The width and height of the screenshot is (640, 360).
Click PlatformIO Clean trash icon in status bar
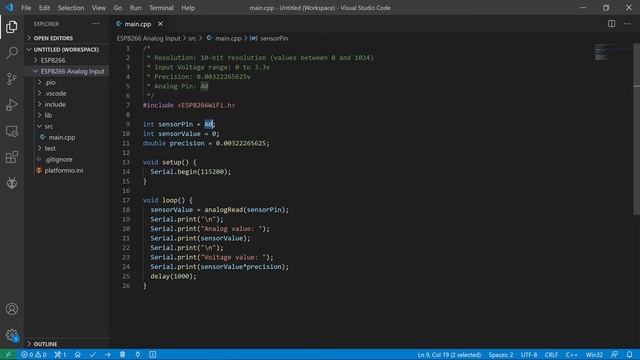pos(122,355)
